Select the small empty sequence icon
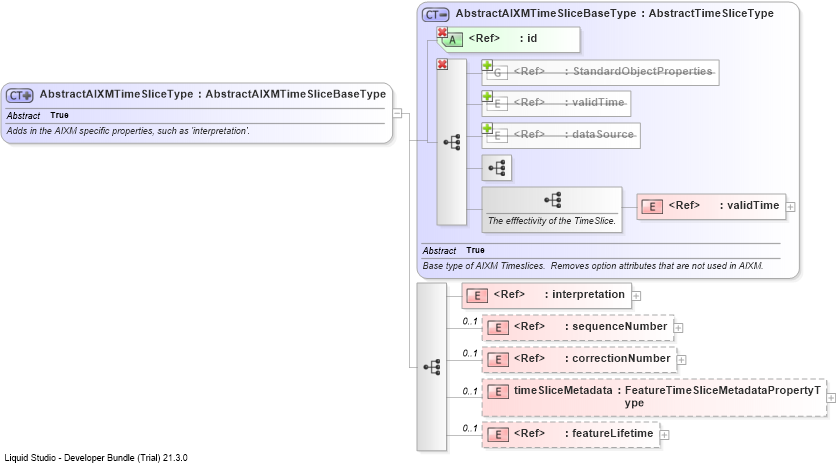This screenshot has height=463, width=836. (496, 168)
